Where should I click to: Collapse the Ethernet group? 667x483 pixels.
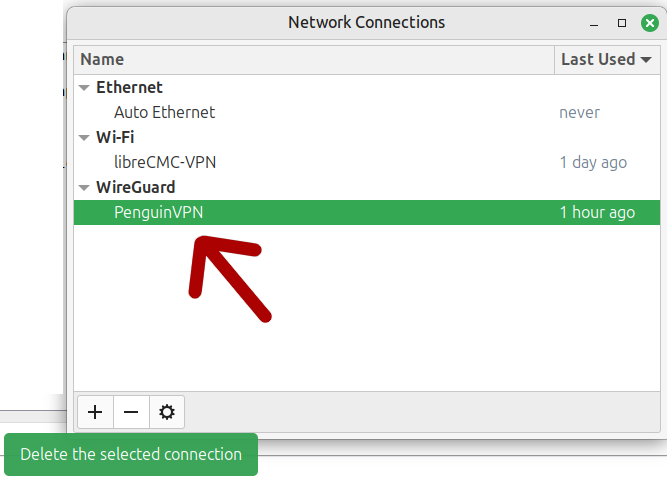84,88
